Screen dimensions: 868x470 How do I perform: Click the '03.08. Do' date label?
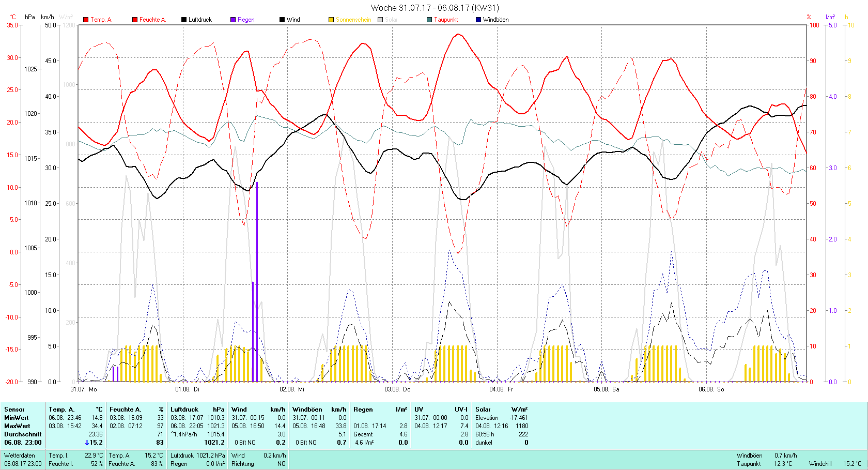[397, 389]
